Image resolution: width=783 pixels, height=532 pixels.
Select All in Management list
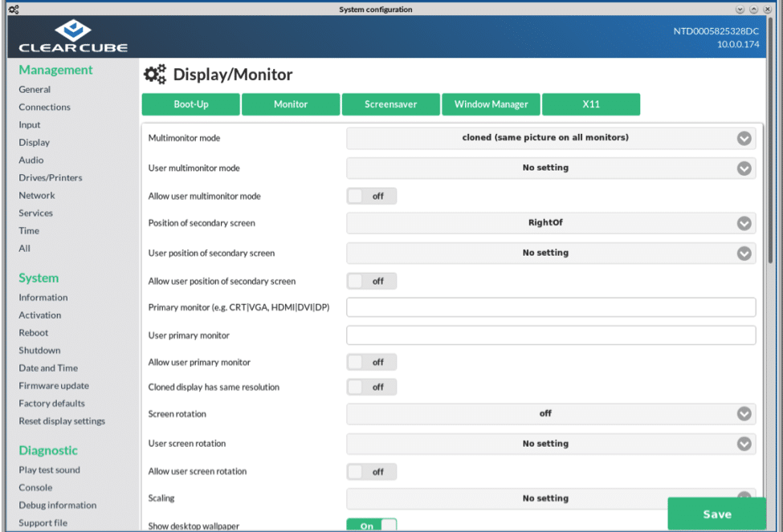coord(24,248)
